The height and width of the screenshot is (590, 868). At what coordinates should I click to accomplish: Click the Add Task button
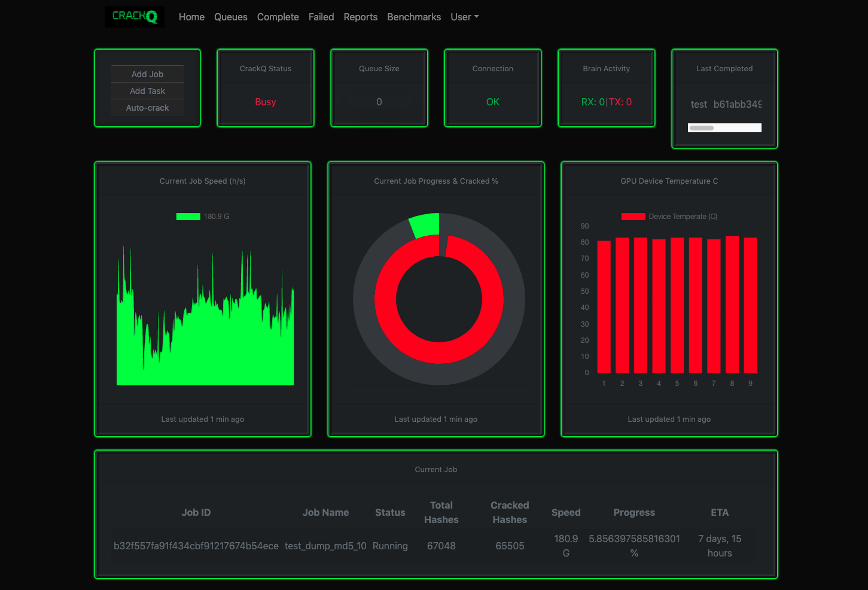pyautogui.click(x=147, y=91)
